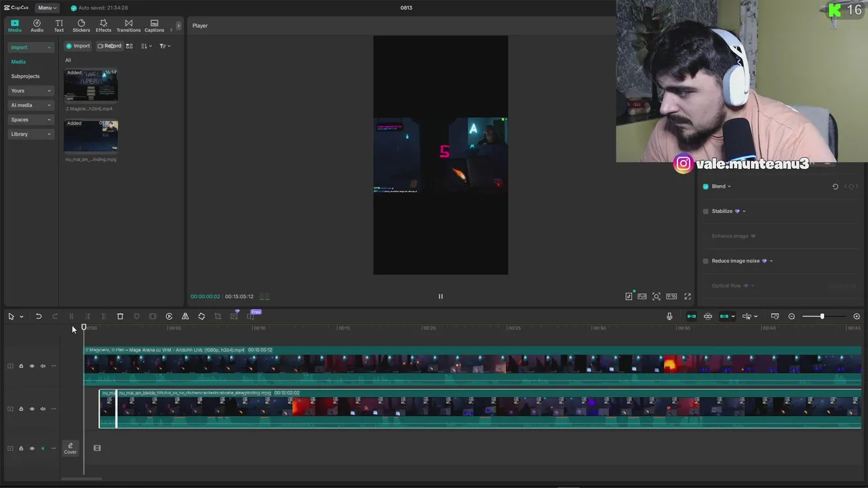Screen dimensions: 868x488
Task: Toggle auto snapping
Action: (x=708, y=317)
